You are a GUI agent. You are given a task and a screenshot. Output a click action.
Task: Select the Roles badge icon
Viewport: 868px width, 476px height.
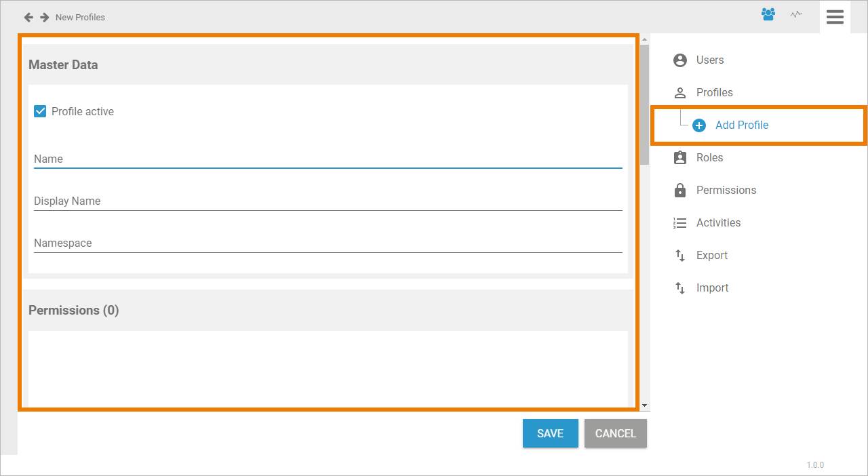click(679, 157)
